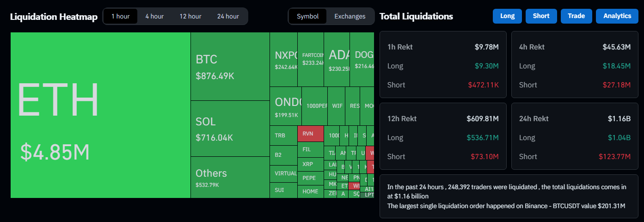644x222 pixels.
Task: Click the 24h Rekt summary card
Action: pos(575,136)
